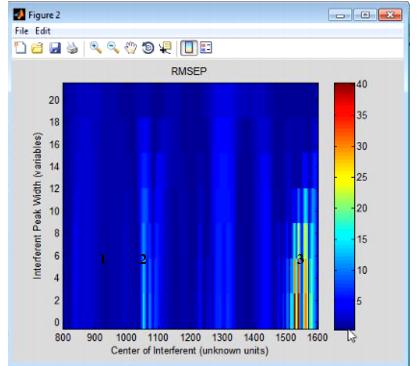This screenshot has height=366, width=418.
Task: Enable the Rotate 3D tool
Action: [148, 48]
